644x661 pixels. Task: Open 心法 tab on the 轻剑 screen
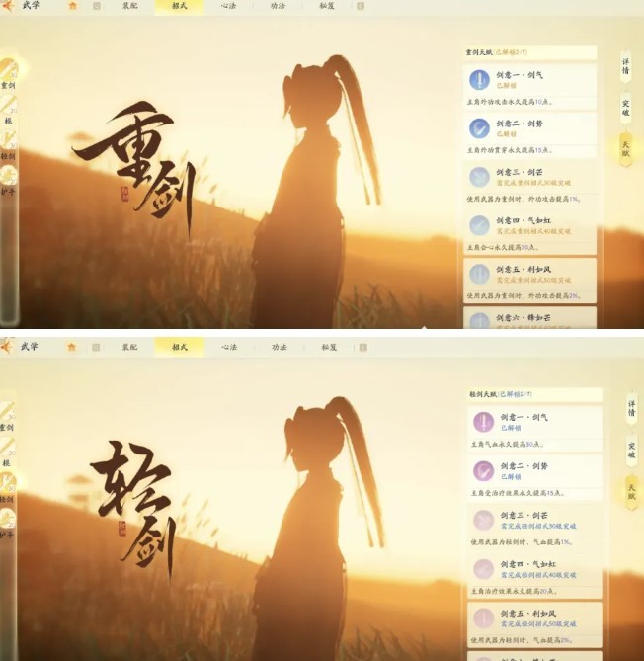[x=229, y=347]
